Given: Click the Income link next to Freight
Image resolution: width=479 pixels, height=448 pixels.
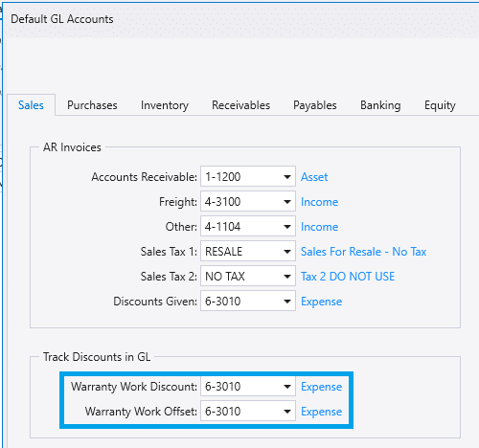Looking at the screenshot, I should [319, 202].
